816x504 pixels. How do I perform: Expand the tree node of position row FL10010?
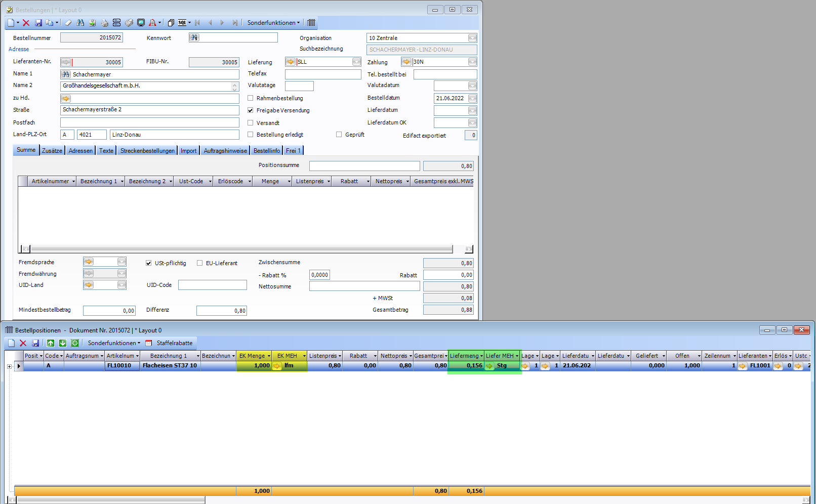point(9,366)
